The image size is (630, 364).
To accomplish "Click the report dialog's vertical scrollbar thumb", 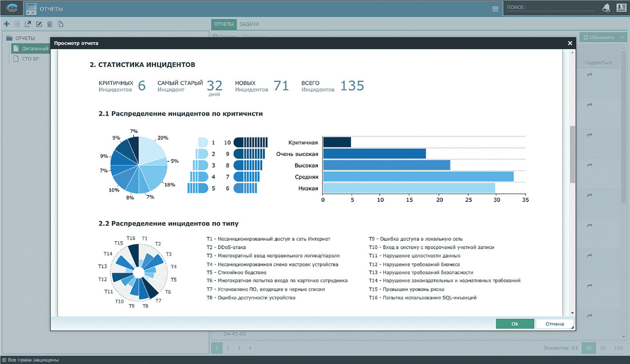I will pyautogui.click(x=572, y=154).
